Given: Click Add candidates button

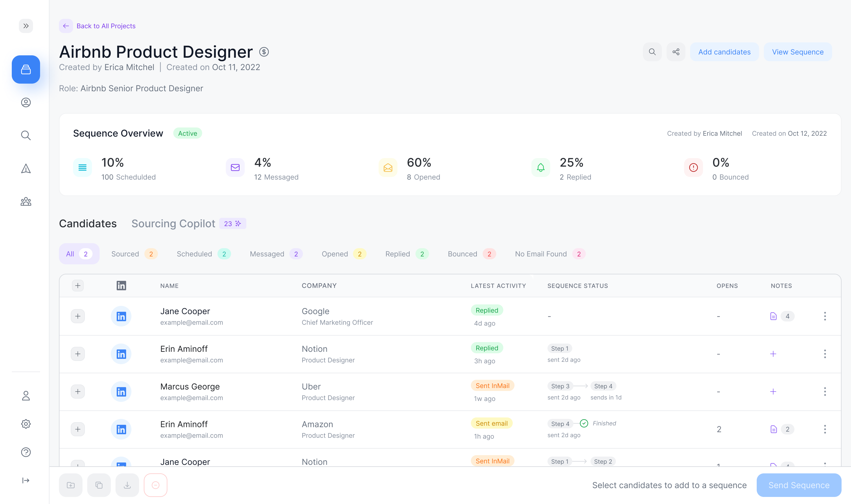Looking at the screenshot, I should 724,52.
